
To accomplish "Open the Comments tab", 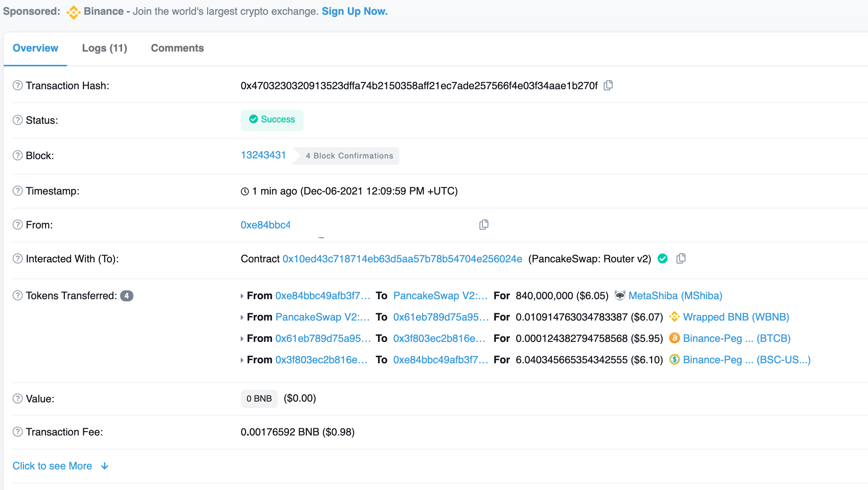I will point(177,48).
